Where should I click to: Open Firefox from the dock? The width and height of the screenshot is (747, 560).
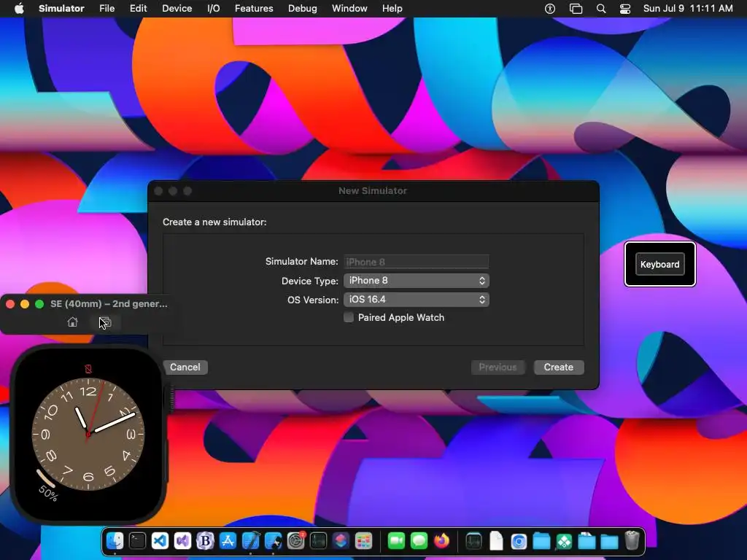tap(441, 541)
